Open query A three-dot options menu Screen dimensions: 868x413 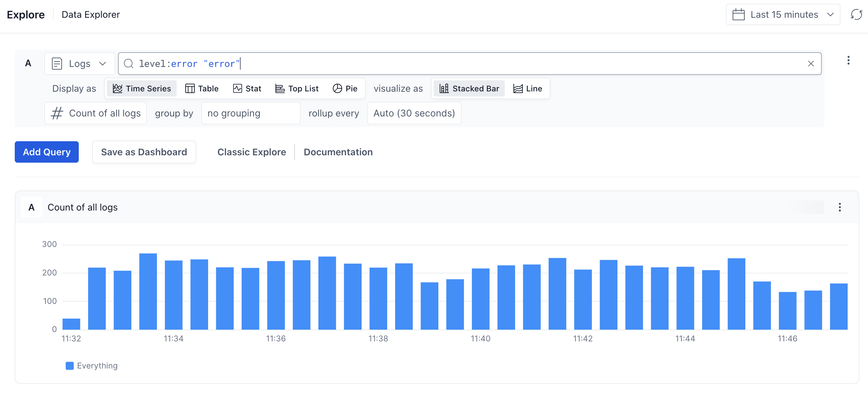click(848, 61)
